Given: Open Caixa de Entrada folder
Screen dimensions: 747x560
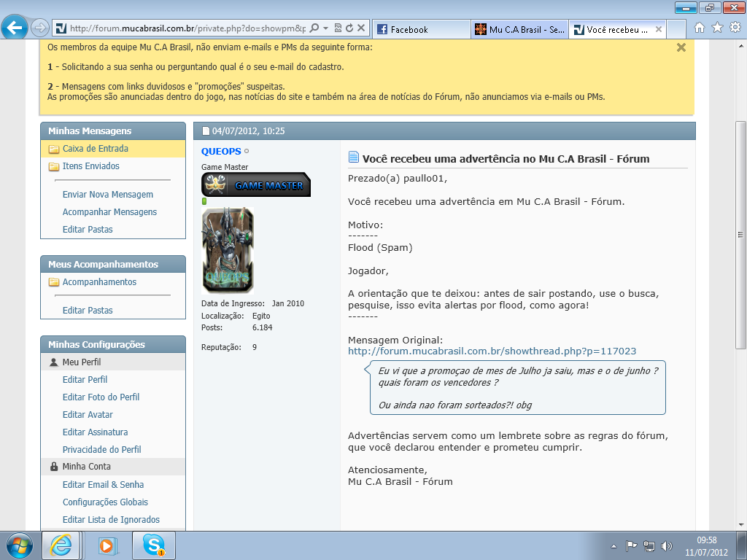Looking at the screenshot, I should coord(95,149).
